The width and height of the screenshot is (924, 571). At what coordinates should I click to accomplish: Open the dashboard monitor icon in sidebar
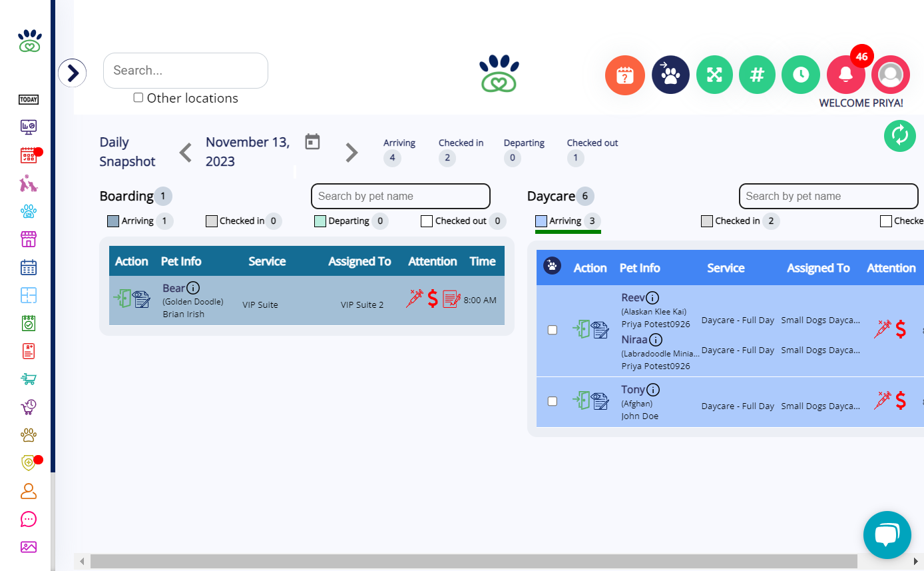(x=28, y=127)
